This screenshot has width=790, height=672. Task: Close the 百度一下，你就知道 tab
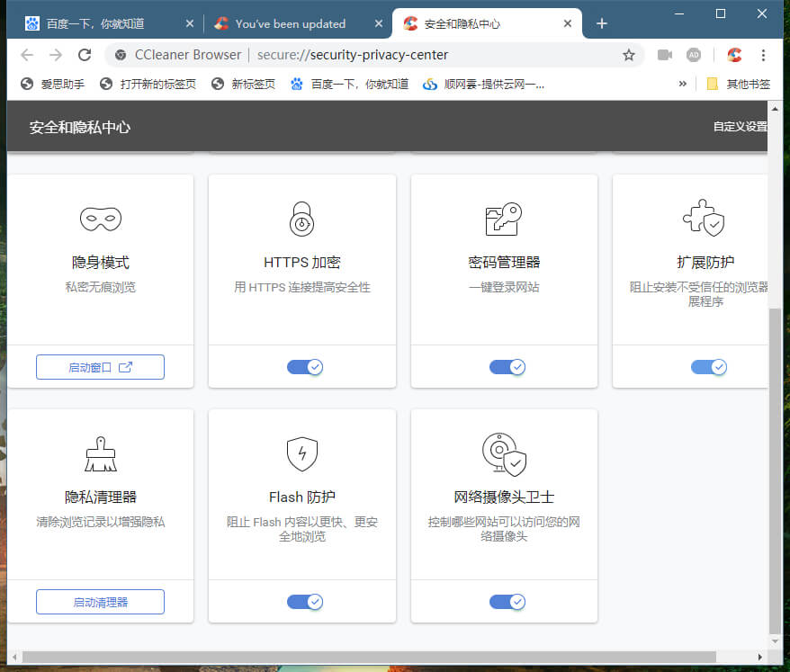coord(190,23)
